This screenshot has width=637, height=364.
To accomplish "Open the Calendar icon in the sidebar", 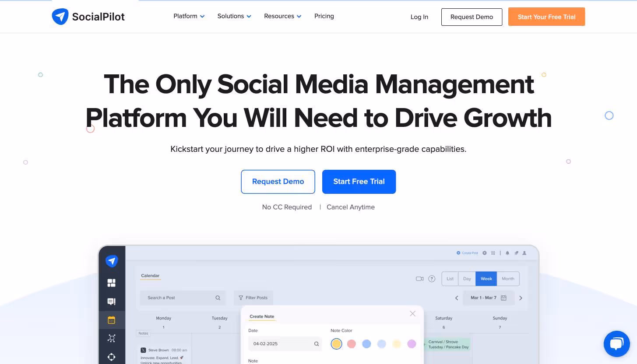I will pos(112,320).
